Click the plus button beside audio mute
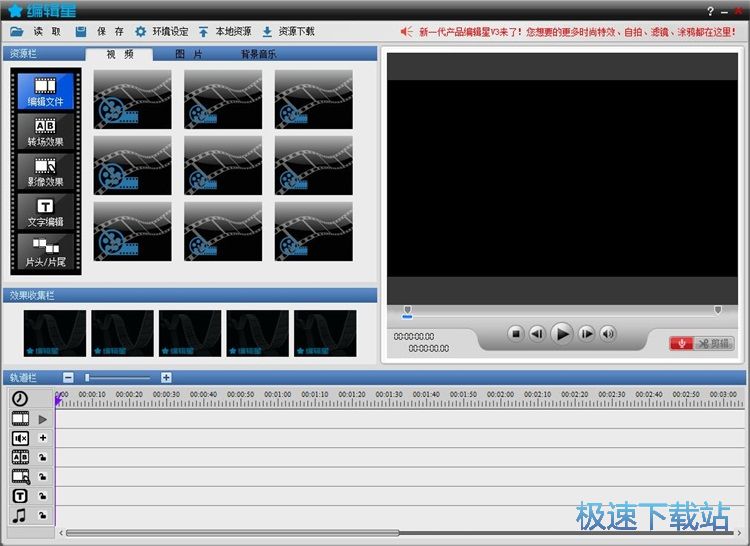This screenshot has width=750, height=546. click(x=43, y=437)
